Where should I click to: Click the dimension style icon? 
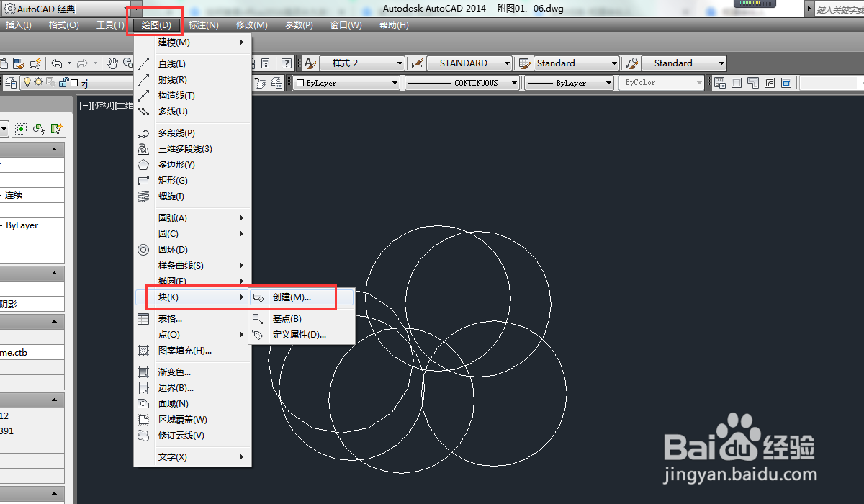click(416, 63)
